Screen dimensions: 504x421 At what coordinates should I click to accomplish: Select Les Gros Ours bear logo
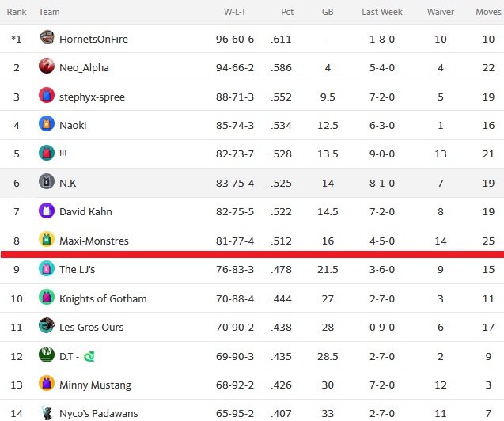coord(47,325)
